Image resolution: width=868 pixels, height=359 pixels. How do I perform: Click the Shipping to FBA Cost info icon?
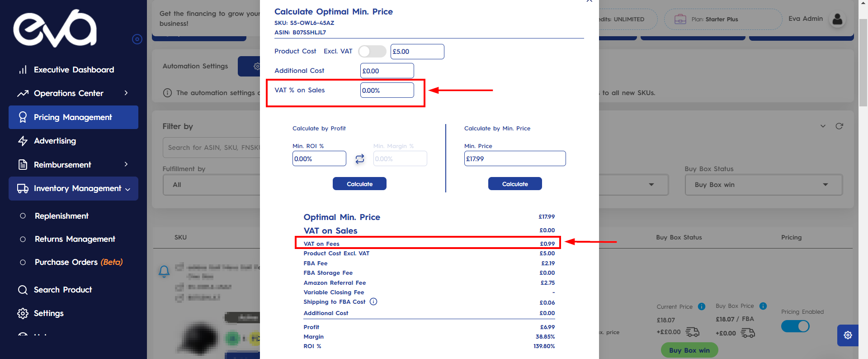click(373, 302)
